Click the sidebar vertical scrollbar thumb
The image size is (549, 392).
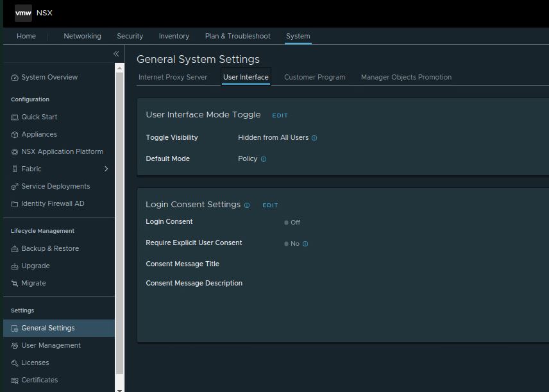tap(119, 223)
